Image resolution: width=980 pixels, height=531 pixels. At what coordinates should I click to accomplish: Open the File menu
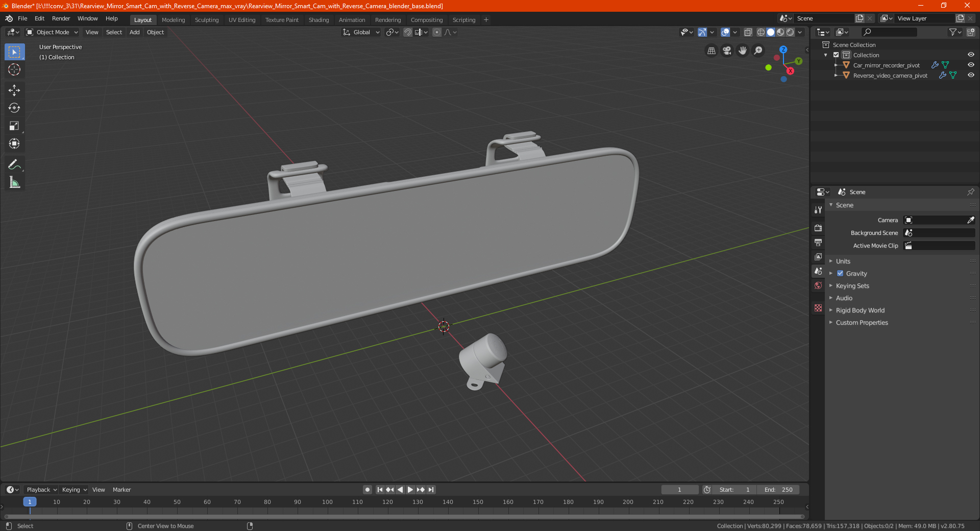[22, 18]
